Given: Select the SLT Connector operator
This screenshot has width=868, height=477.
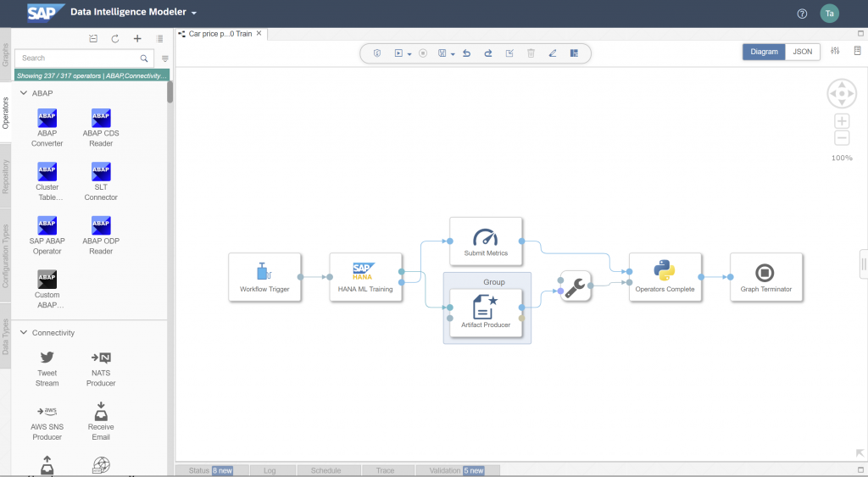Looking at the screenshot, I should (101, 181).
